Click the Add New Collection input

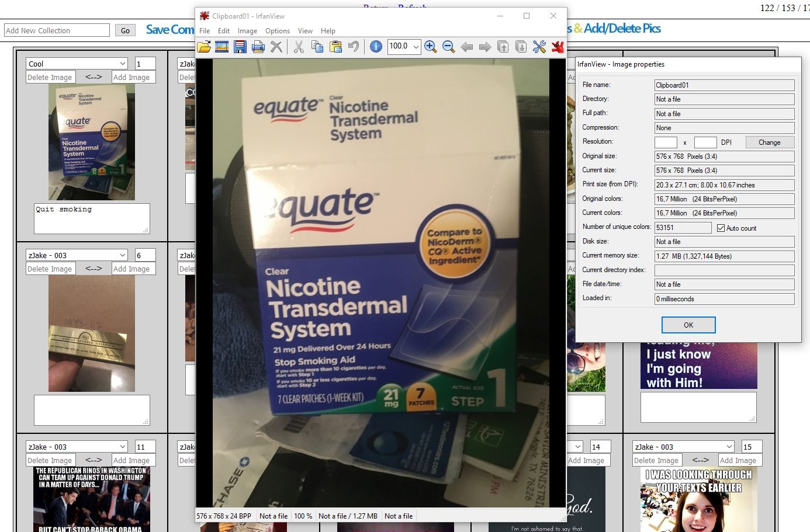pos(57,30)
